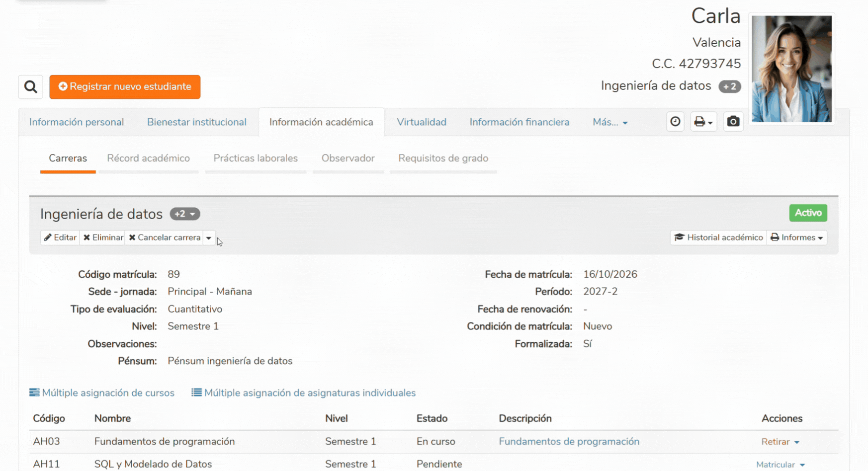Screen dimensions: 868x471
Task: Open the Virtualidad tab
Action: point(422,122)
